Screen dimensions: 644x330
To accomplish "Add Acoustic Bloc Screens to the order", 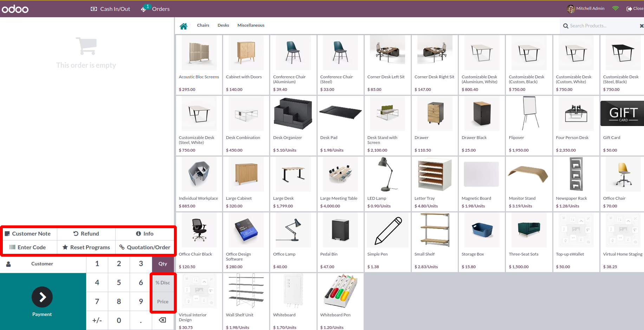I will (199, 65).
